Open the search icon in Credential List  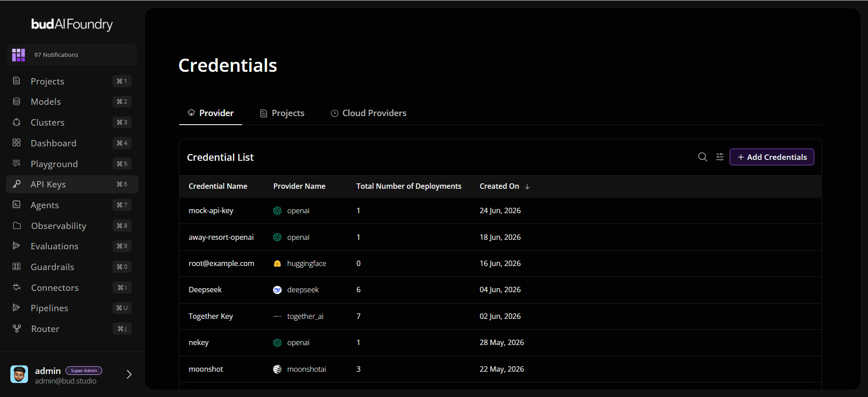pyautogui.click(x=703, y=157)
